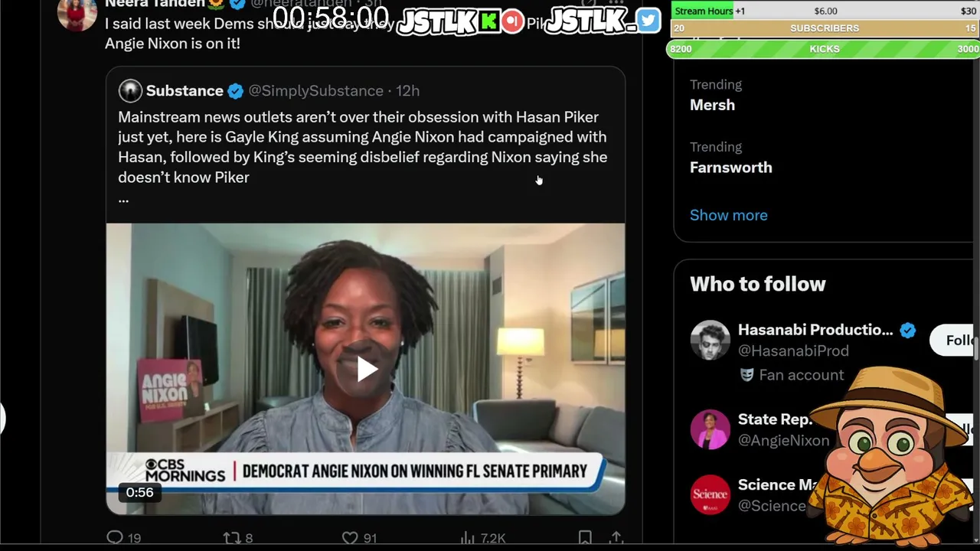Click the page scrollbar thumb
Screen dimensions: 980x551
pos(977,347)
